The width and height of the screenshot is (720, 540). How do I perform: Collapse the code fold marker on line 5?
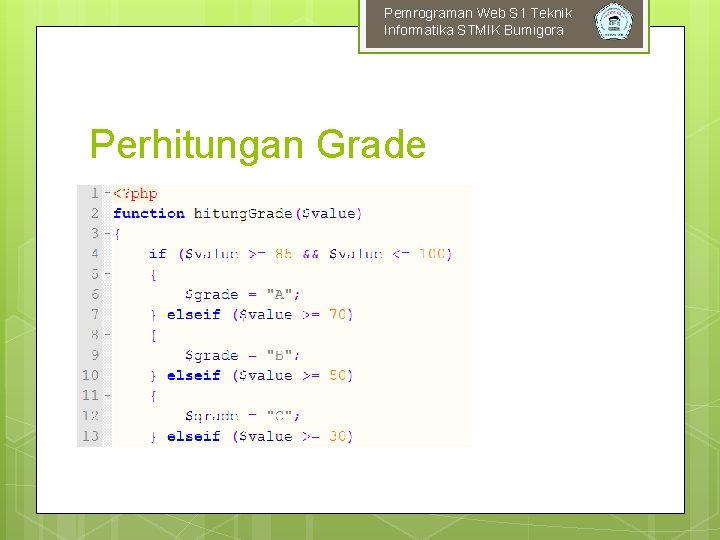107,274
